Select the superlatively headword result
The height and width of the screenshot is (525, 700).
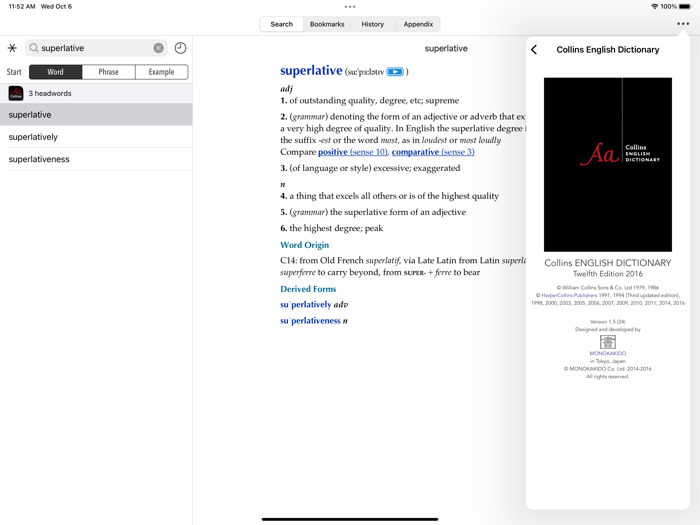coord(96,137)
